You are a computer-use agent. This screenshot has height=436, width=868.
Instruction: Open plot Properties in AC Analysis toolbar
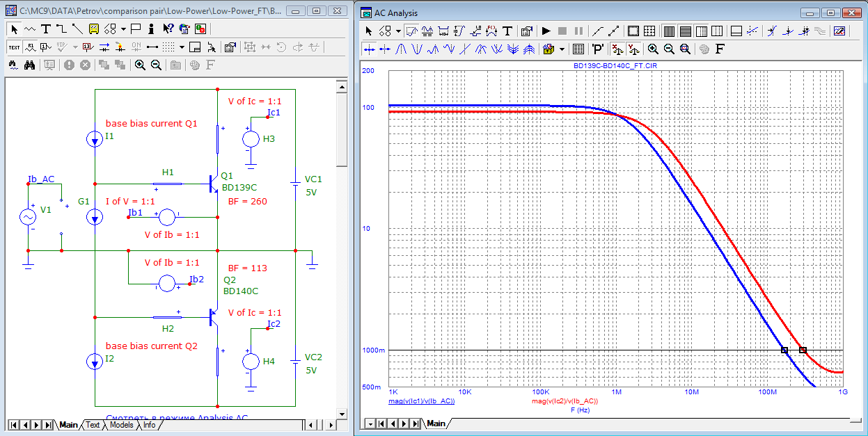[x=527, y=31]
